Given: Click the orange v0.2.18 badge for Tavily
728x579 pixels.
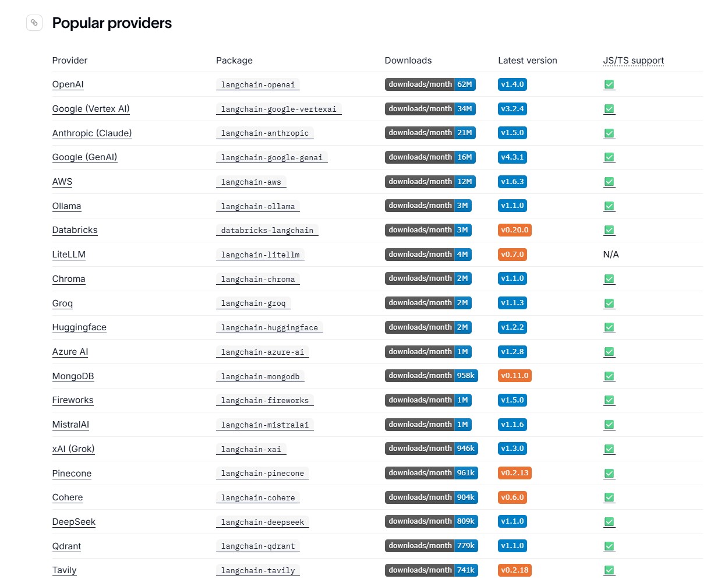Looking at the screenshot, I should point(515,570).
